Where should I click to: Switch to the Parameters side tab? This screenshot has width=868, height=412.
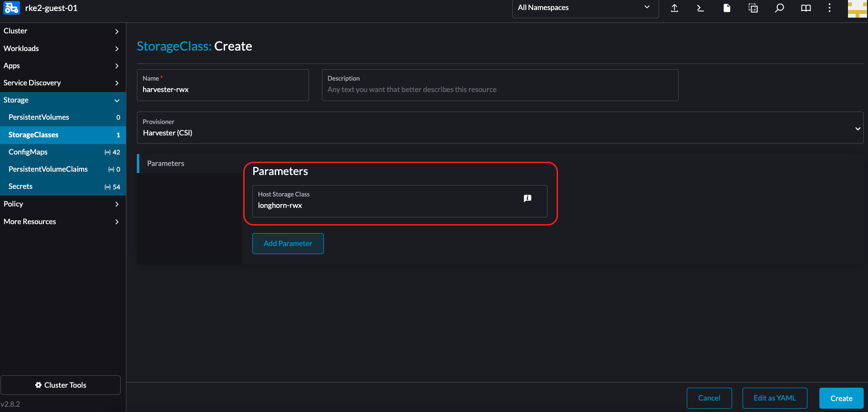(x=165, y=164)
